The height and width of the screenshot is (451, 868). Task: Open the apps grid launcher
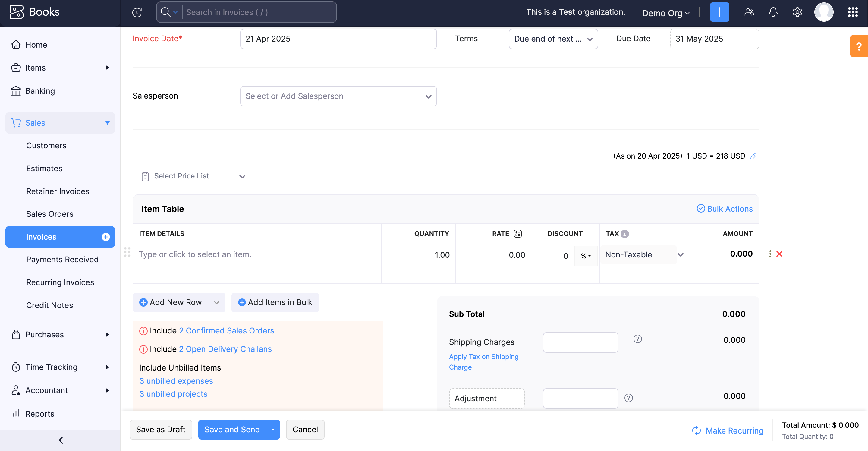click(853, 12)
